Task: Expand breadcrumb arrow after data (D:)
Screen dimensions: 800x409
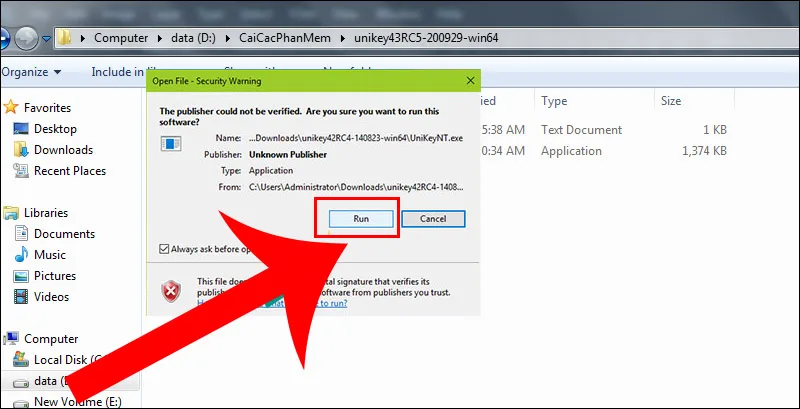Action: coord(229,38)
